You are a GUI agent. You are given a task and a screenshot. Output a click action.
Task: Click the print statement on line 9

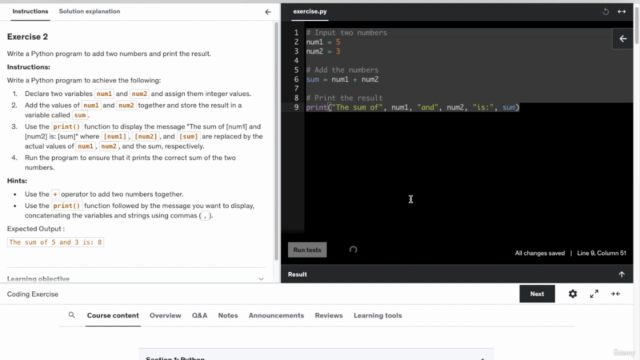pos(413,107)
